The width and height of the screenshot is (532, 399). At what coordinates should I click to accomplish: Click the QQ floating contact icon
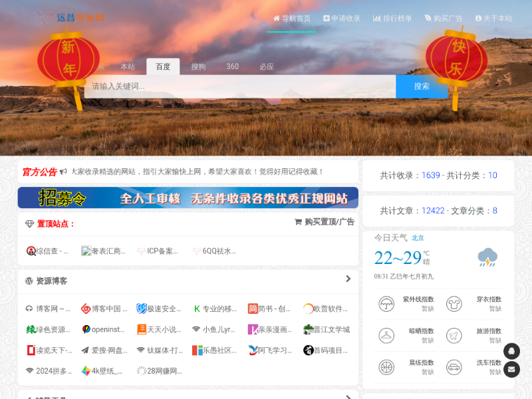pos(511,350)
